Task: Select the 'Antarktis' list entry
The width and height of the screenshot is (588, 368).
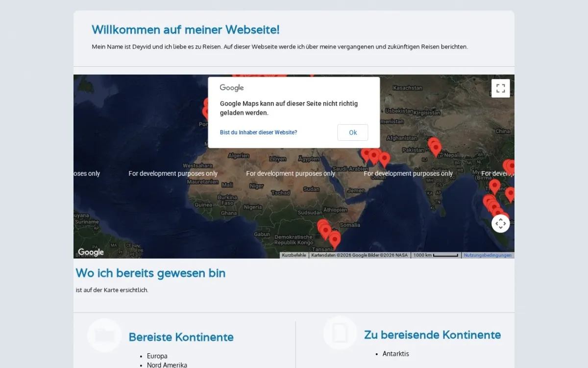Action: (396, 353)
